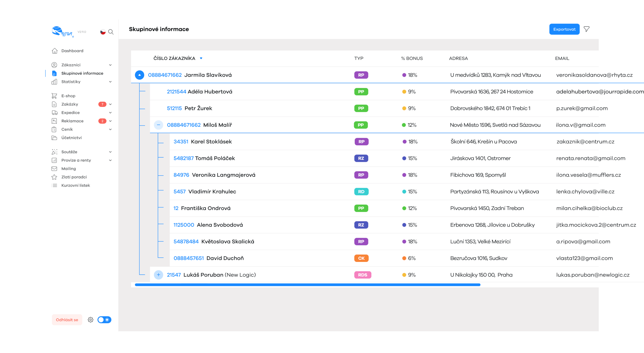Sort by ČÍSLO ZÁKAZNÍKA column arrow
Screen dimensions: 644x353
tap(201, 58)
